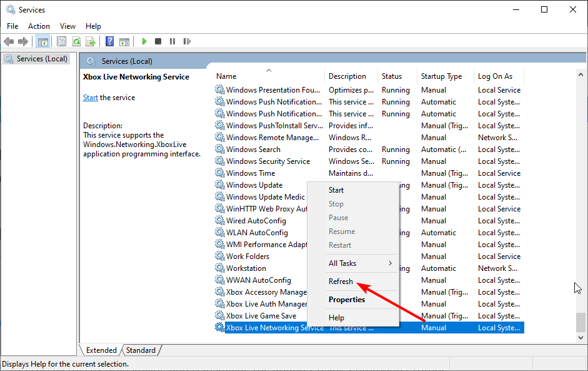Click Network S... in Workstation row
Image resolution: width=588 pixels, height=371 pixels.
point(497,268)
